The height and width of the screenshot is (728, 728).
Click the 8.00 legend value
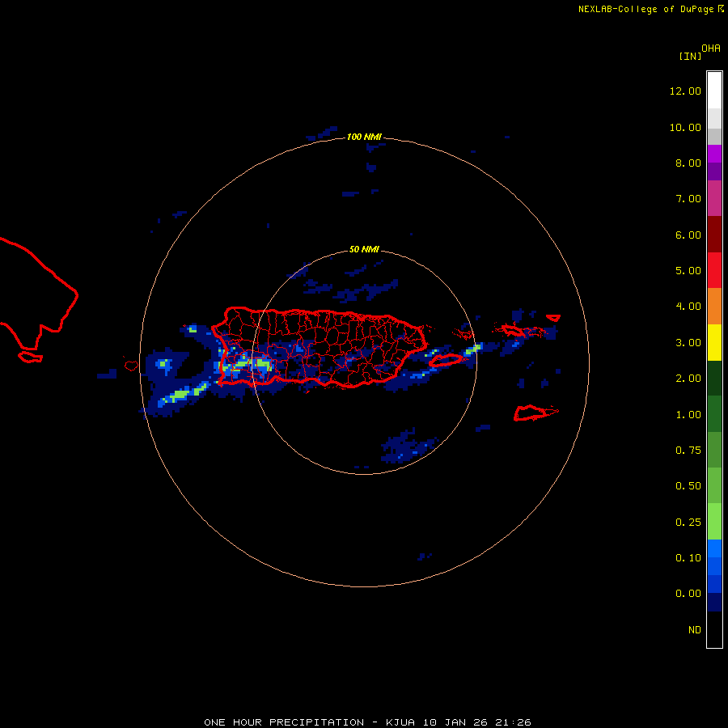[x=688, y=163]
